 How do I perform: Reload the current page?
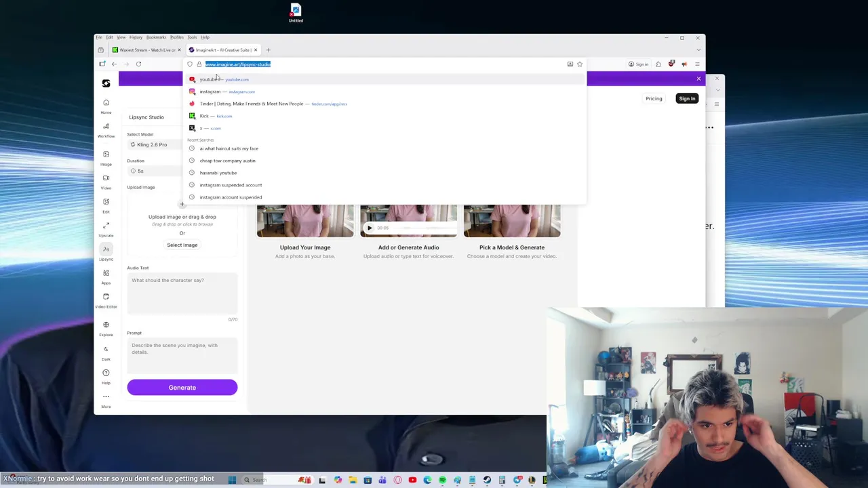[138, 64]
